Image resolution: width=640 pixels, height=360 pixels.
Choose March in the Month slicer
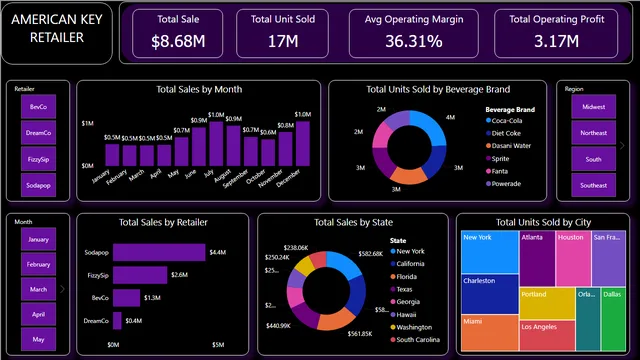pos(38,289)
